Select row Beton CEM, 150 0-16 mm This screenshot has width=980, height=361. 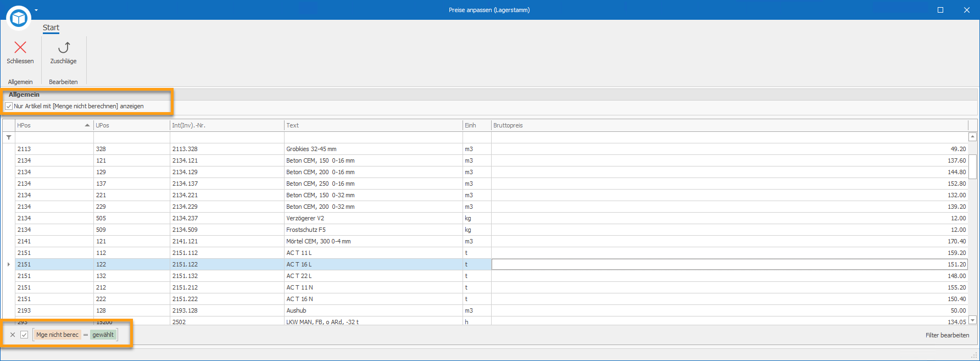491,160
